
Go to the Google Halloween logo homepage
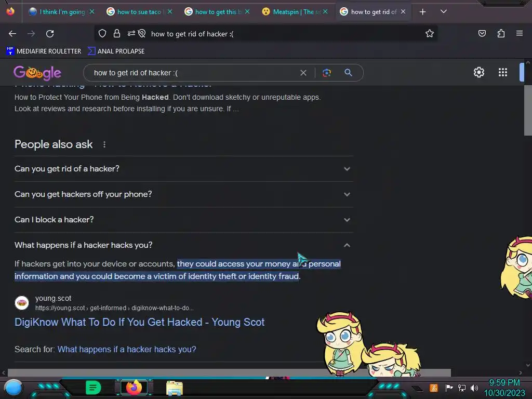(x=37, y=73)
